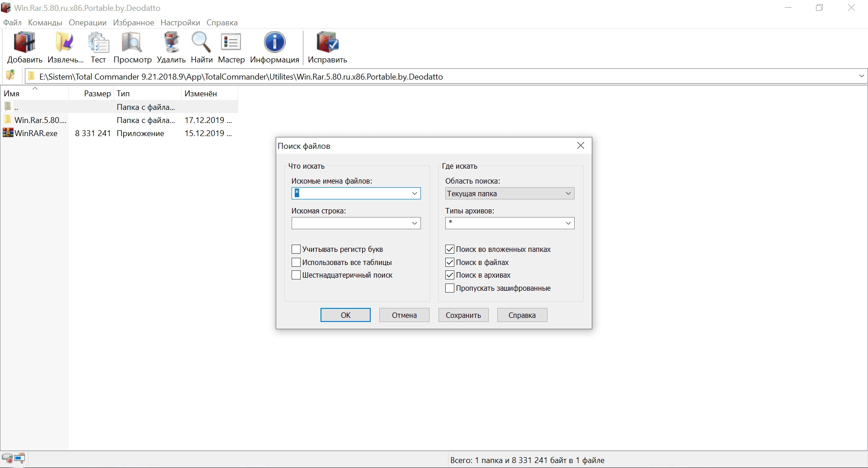Viewport: 868px width, 468px height.
Task: Open the Просмотр (View) toolbar icon
Action: pyautogui.click(x=132, y=43)
